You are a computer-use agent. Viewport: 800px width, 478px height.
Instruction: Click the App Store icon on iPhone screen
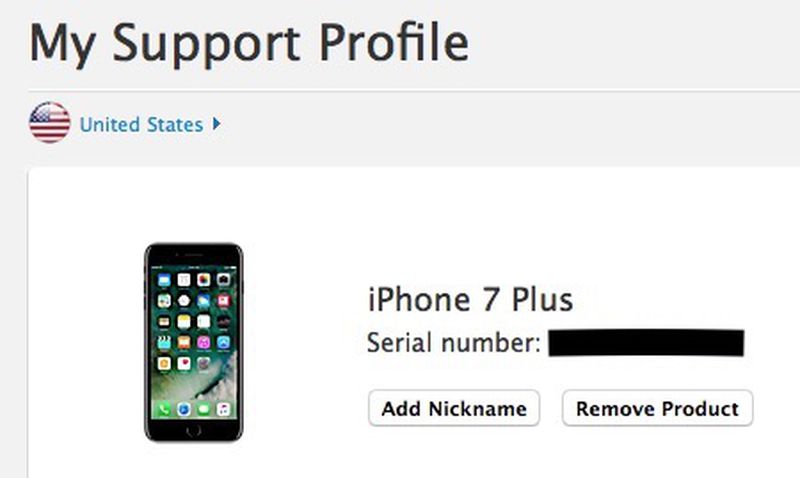(x=223, y=342)
